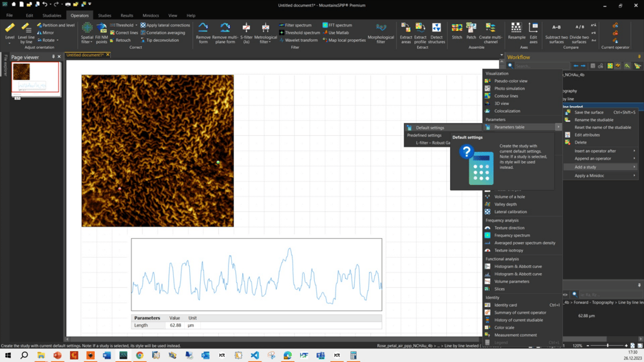644x362 pixels.
Task: Select the Remove form operator
Action: pos(203,33)
